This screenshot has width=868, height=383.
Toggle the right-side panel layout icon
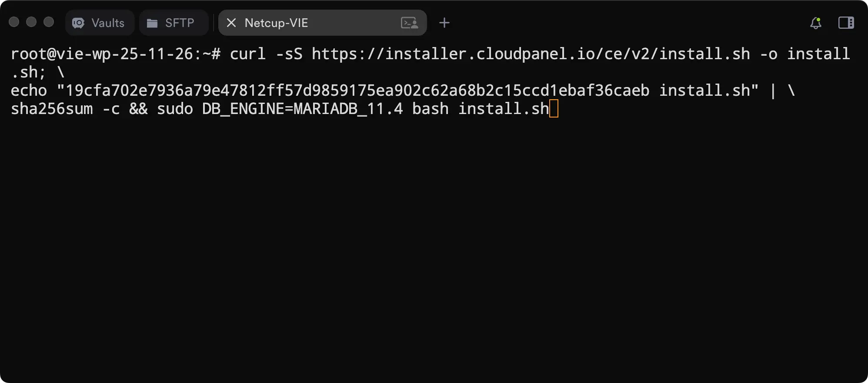846,23
